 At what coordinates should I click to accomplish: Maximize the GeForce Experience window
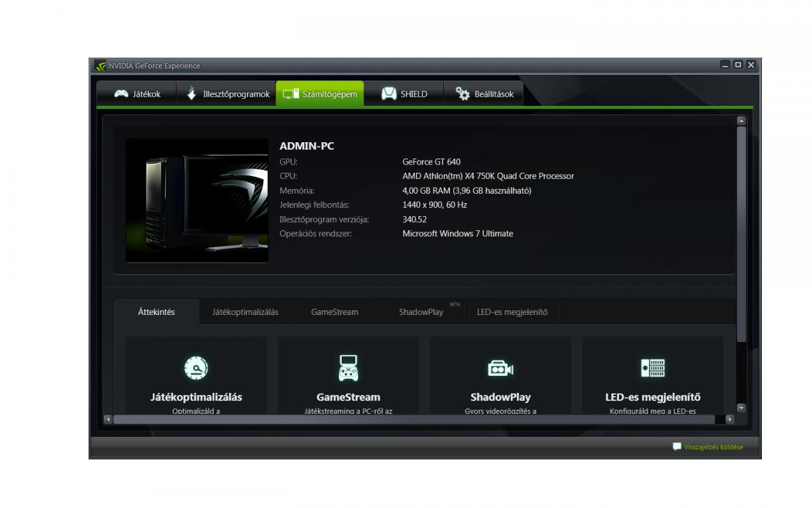coord(738,65)
